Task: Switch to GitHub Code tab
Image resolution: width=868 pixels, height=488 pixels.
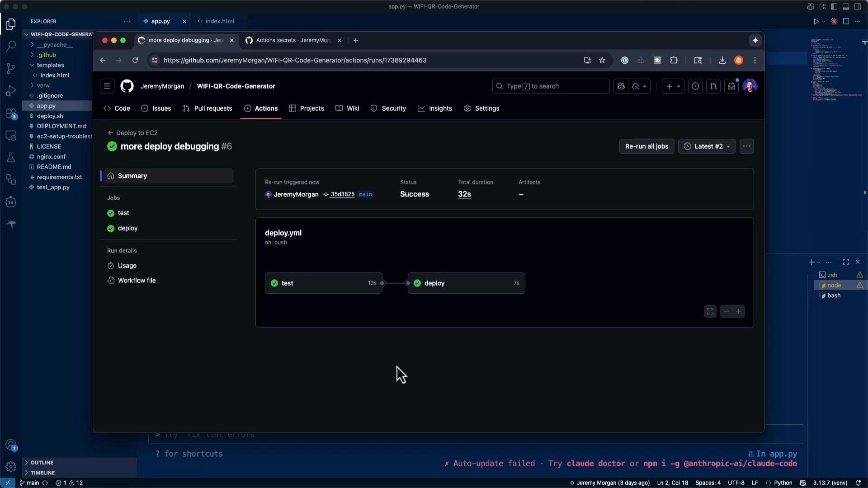Action: click(117, 108)
